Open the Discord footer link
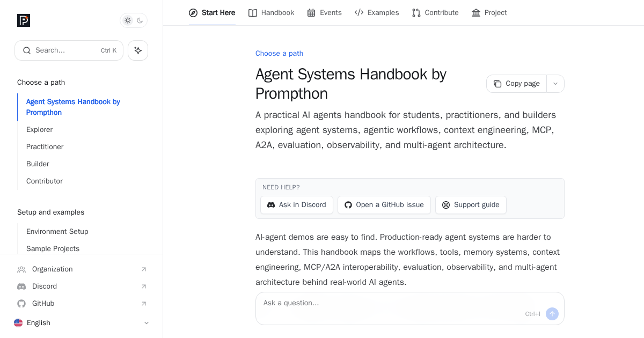The height and width of the screenshot is (338, 644). [83, 286]
